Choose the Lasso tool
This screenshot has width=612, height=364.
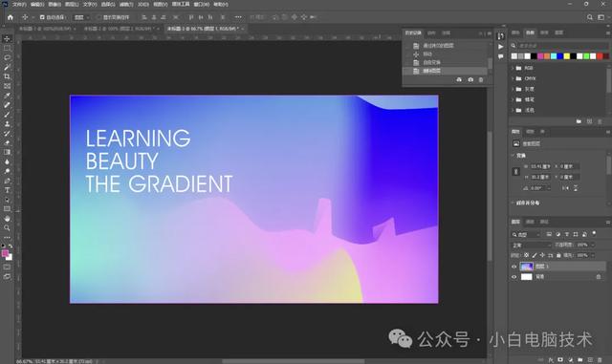pyautogui.click(x=7, y=57)
